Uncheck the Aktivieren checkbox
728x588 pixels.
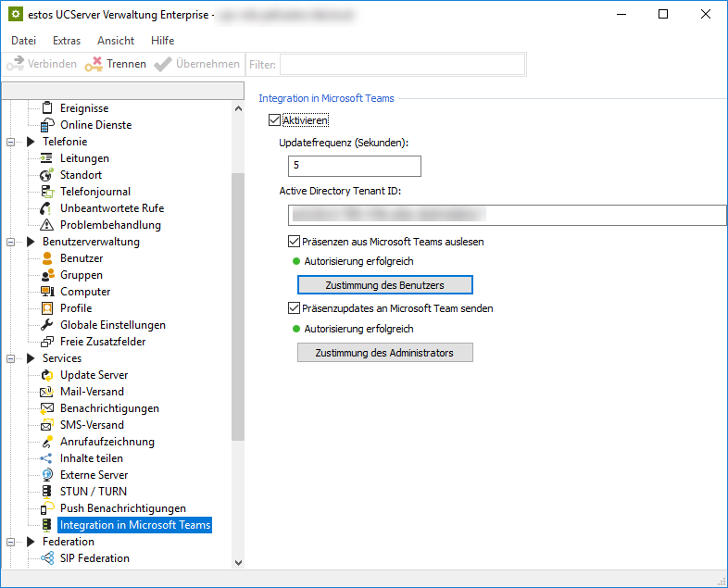[274, 120]
